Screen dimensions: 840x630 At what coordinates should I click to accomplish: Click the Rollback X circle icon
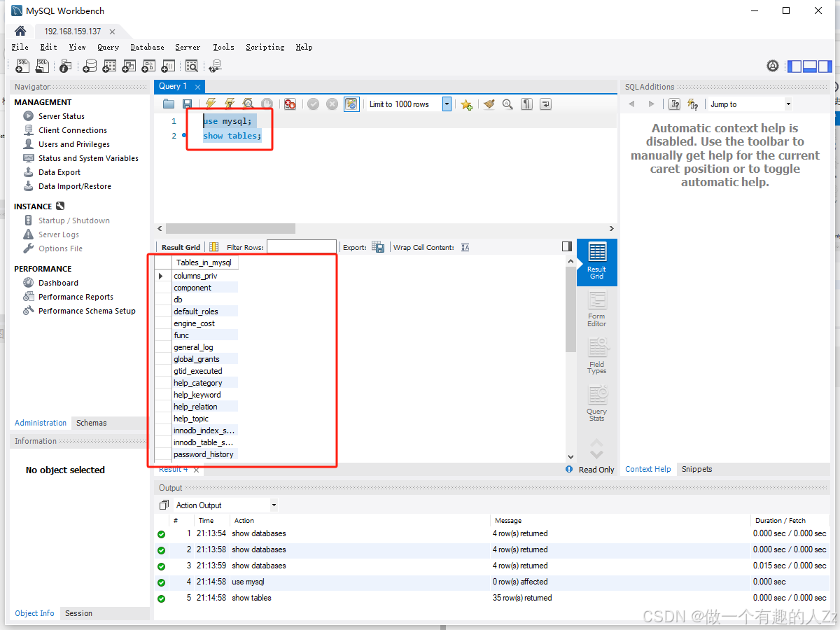click(332, 104)
